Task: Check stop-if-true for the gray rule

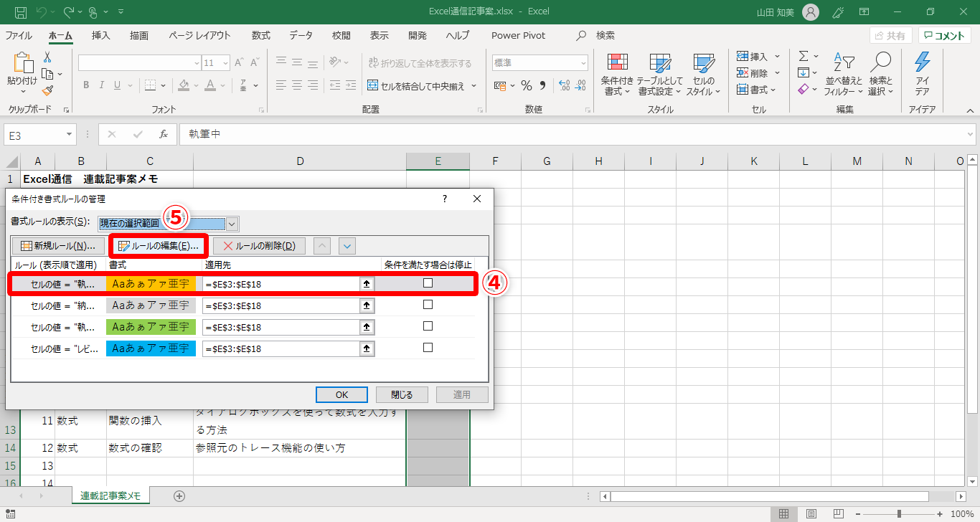Action: pos(428,305)
